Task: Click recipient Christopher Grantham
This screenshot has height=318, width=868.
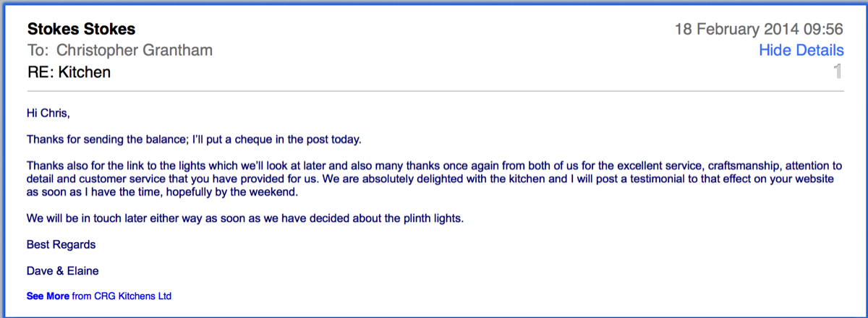Action: (135, 51)
